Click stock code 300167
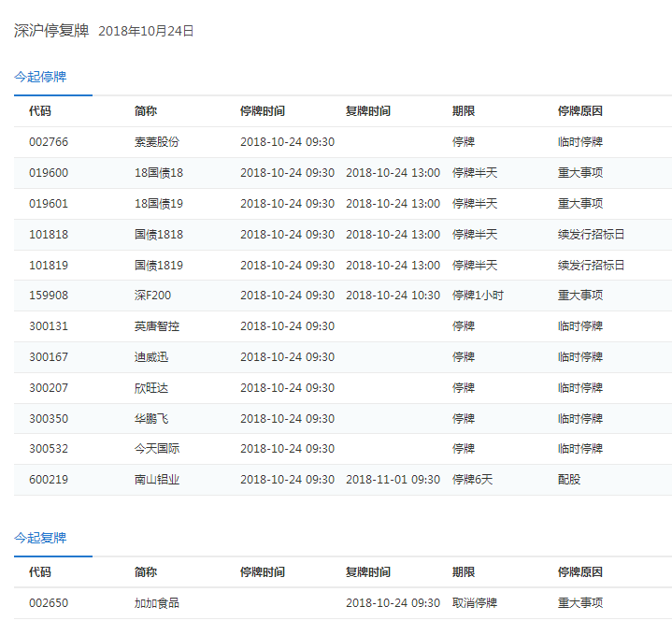 pyautogui.click(x=49, y=357)
